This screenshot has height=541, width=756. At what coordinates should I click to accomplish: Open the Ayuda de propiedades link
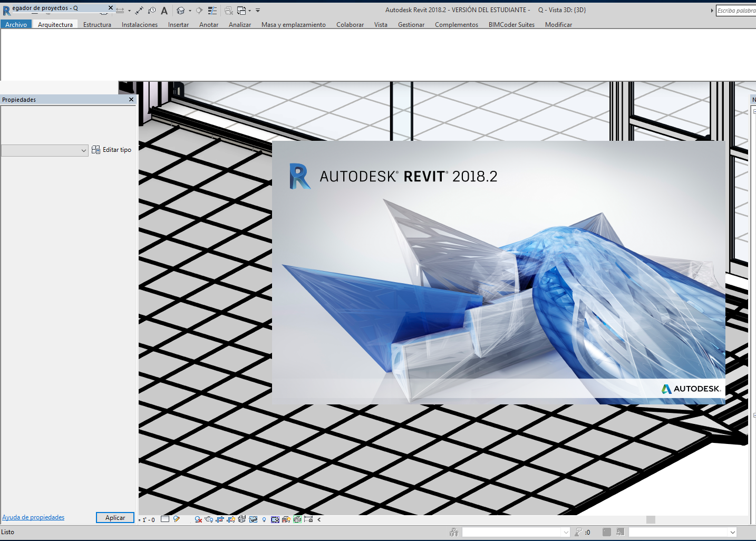pos(33,517)
